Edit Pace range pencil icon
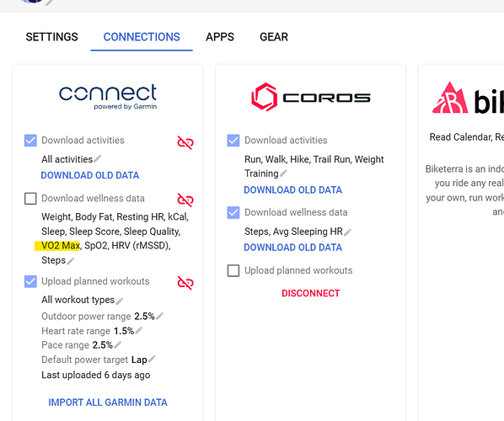 click(118, 344)
